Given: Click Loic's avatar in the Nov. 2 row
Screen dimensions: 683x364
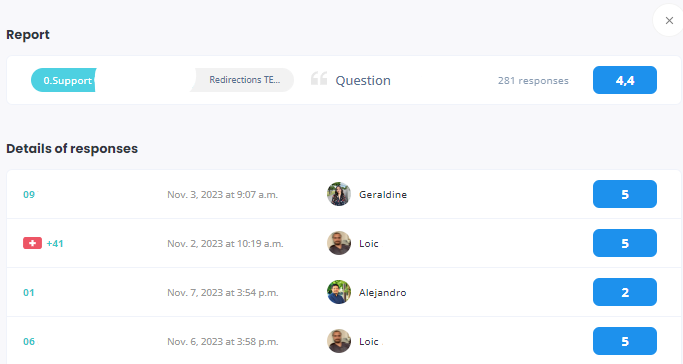Looking at the screenshot, I should 339,243.
